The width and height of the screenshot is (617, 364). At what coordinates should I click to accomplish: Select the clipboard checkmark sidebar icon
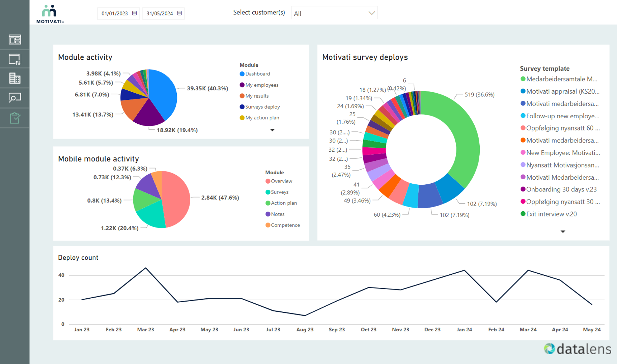[15, 118]
